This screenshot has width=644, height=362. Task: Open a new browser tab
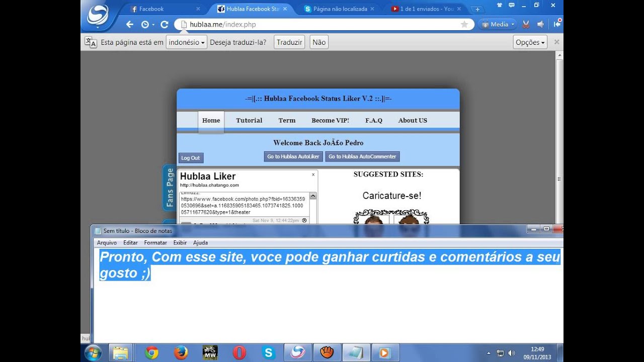pos(477,9)
